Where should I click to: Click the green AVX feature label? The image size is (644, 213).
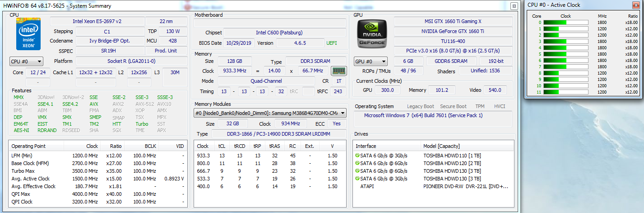(93, 104)
